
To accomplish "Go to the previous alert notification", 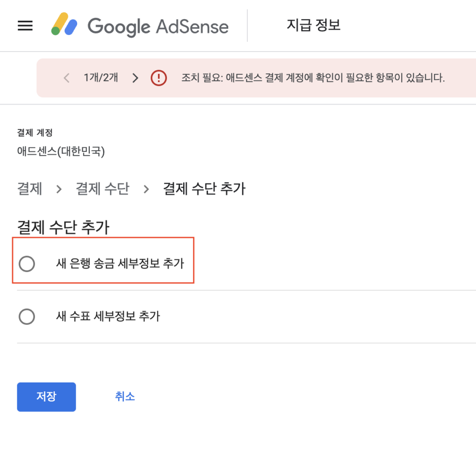I will [x=66, y=78].
